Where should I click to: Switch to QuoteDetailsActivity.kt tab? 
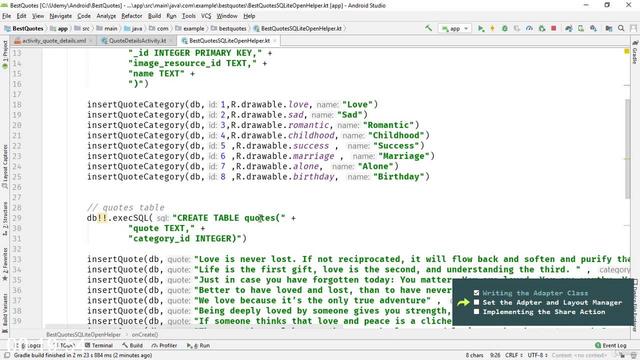(x=137, y=41)
